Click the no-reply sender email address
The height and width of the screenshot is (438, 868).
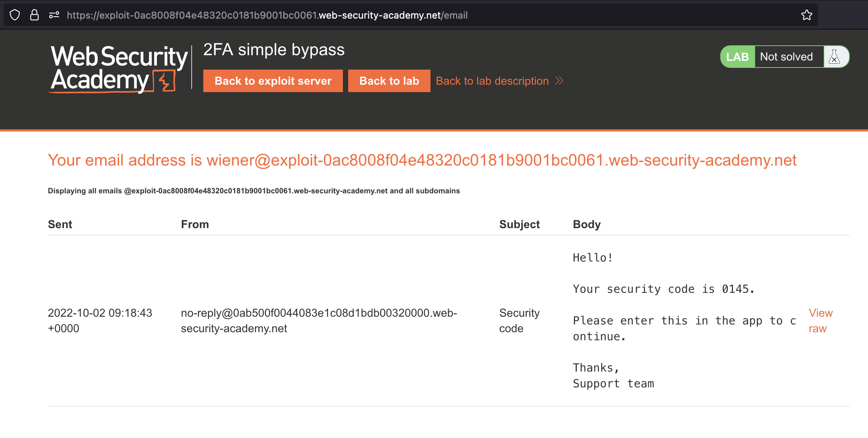319,321
